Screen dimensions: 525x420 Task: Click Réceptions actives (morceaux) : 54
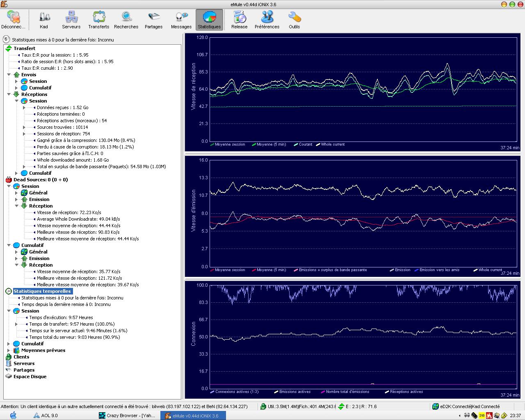[x=72, y=121]
